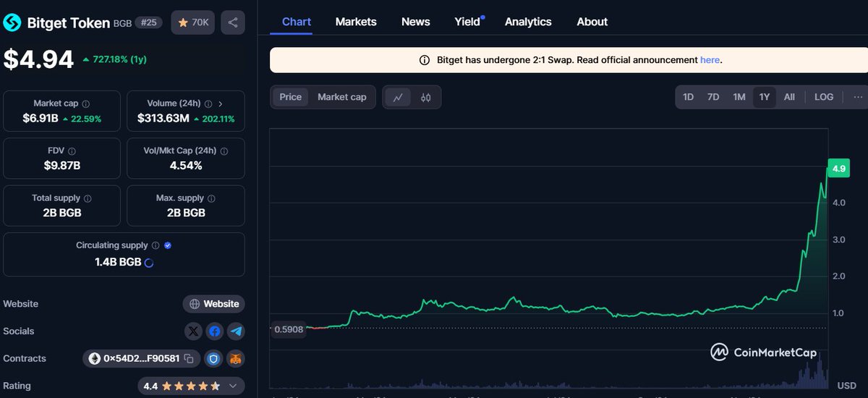Switch to the News tab
The width and height of the screenshot is (868, 398).
tap(416, 22)
